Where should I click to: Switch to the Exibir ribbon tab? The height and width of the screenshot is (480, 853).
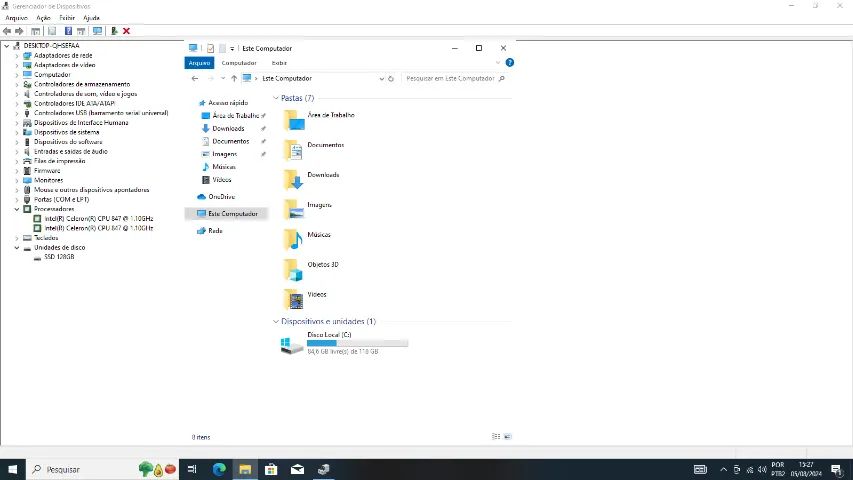279,63
